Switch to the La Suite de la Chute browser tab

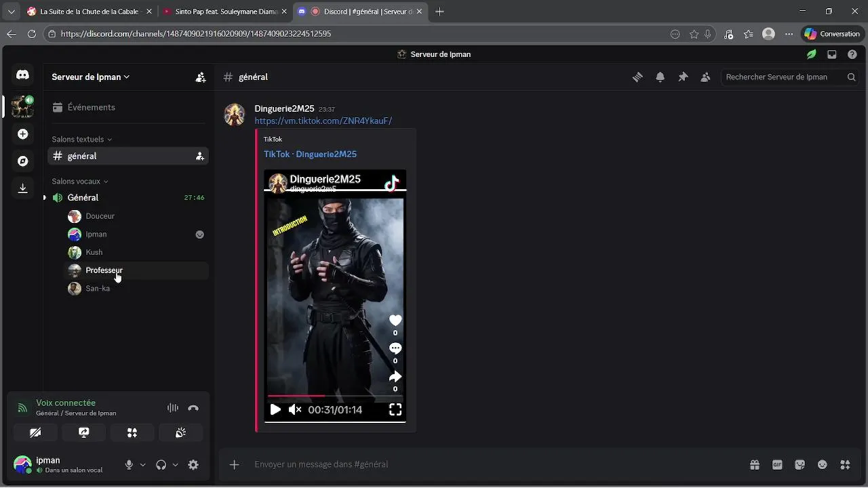(x=90, y=12)
